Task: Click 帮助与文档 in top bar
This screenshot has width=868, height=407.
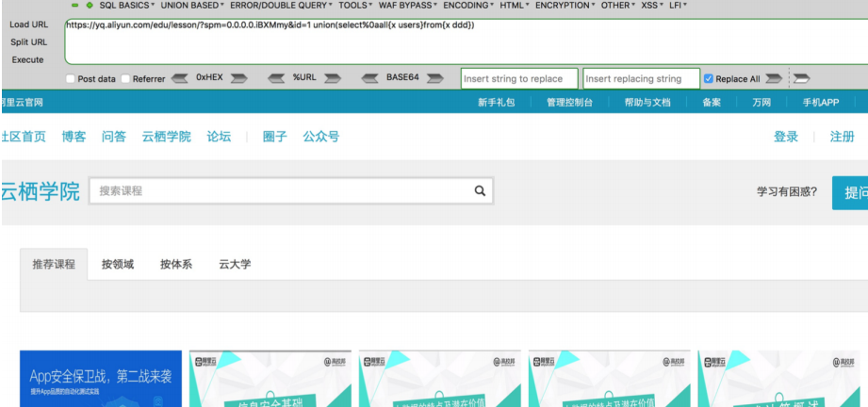Action: (x=647, y=103)
